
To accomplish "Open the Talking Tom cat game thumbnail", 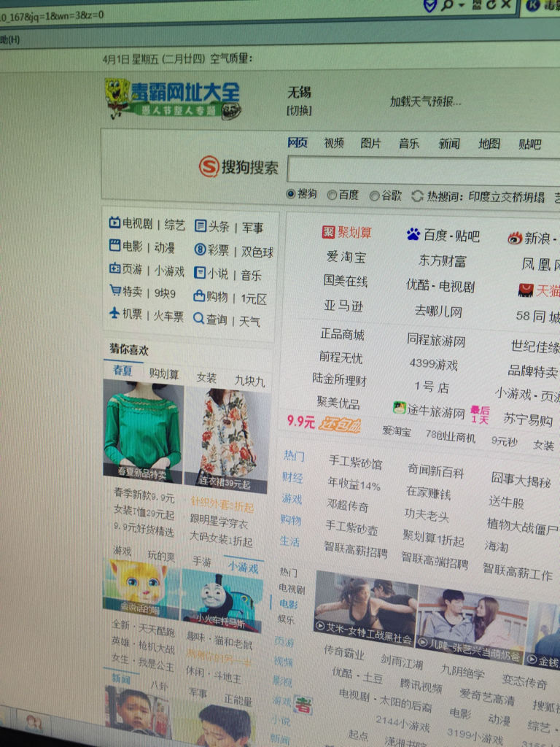I will [141, 589].
